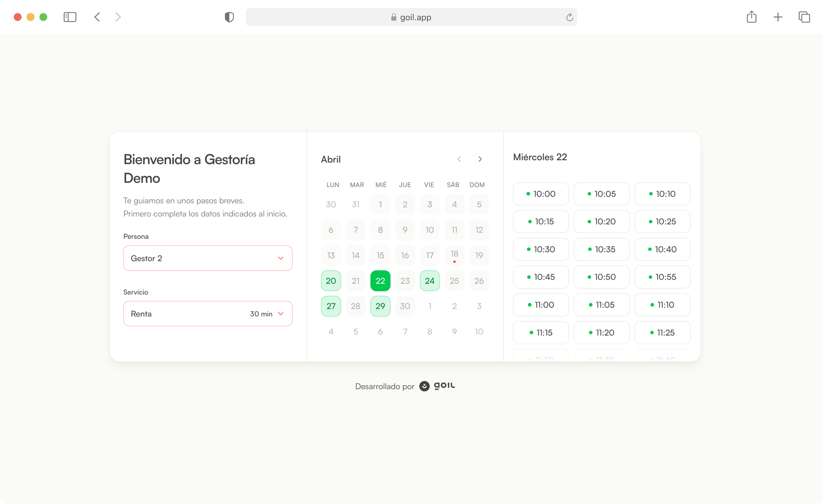
Task: Choose April 29 in the calendar
Action: 380,306
